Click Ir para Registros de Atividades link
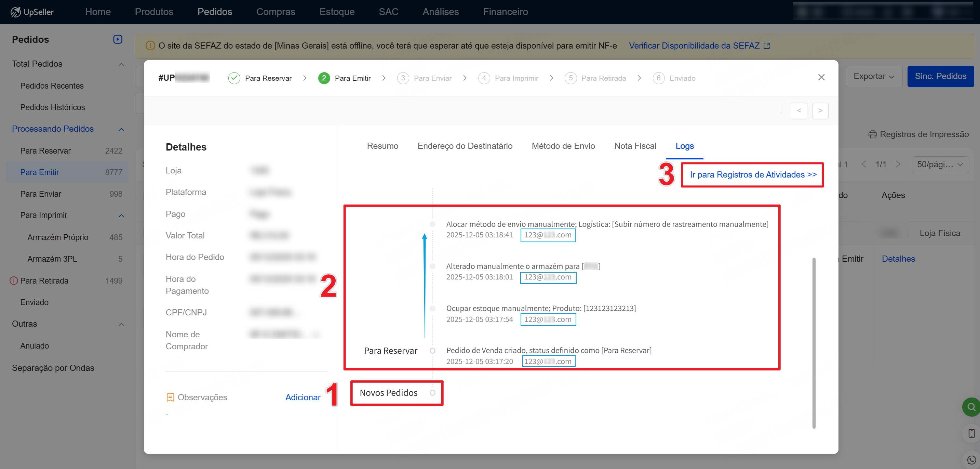 753,175
